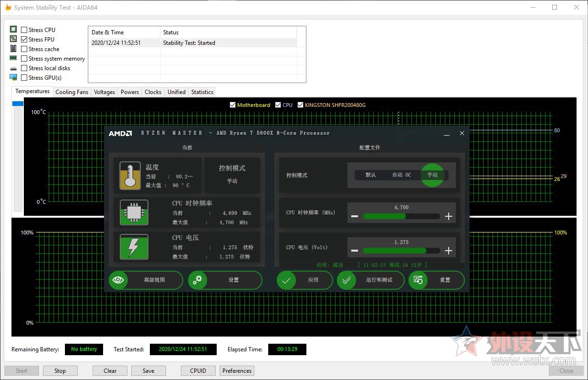588x380 pixels.
Task: Click the CPU voltage lightning icon
Action: pos(134,247)
